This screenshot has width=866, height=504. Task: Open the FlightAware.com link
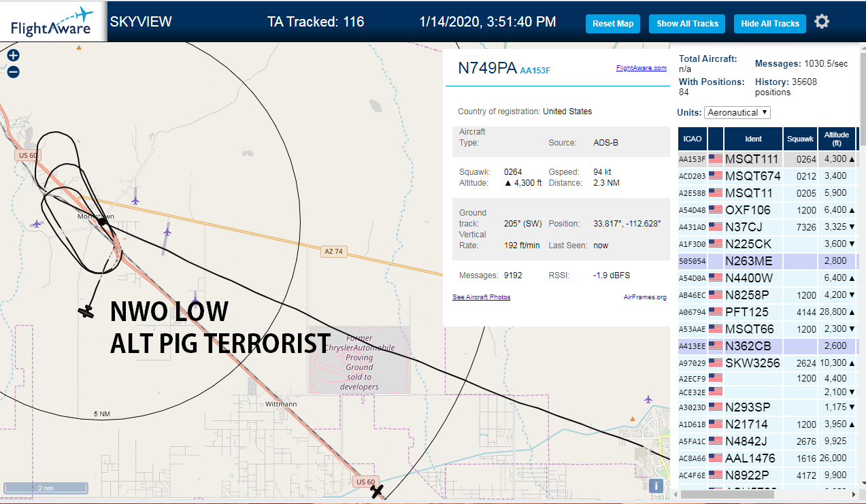click(x=642, y=68)
